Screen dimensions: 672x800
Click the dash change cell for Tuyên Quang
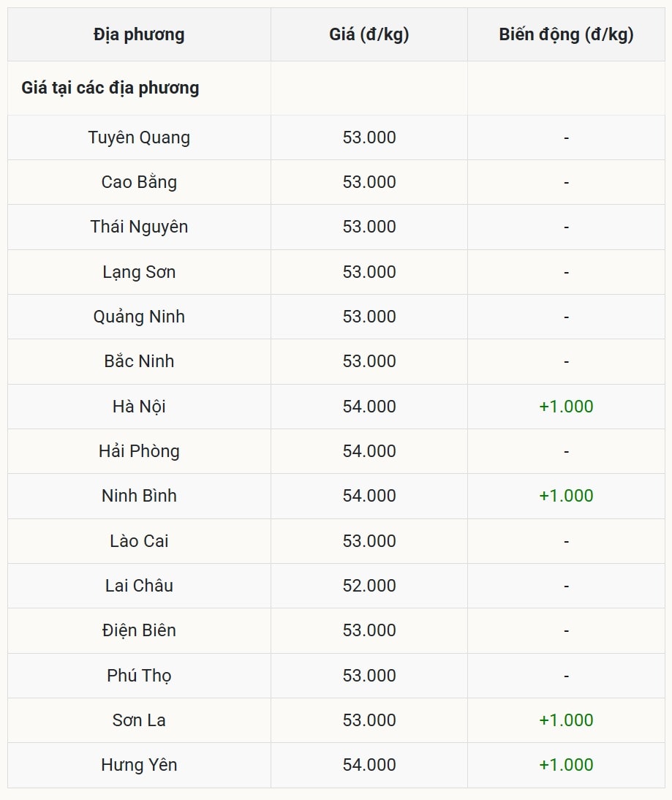[x=566, y=137]
